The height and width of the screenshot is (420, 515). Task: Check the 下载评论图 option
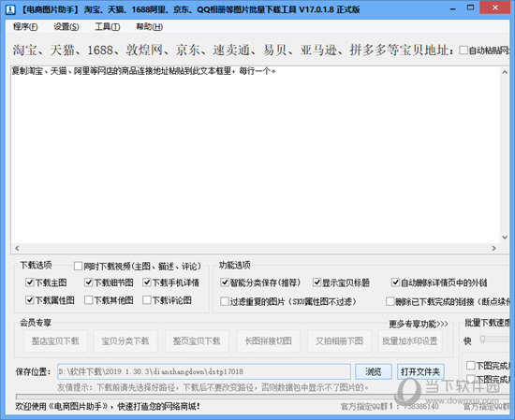tap(147, 300)
